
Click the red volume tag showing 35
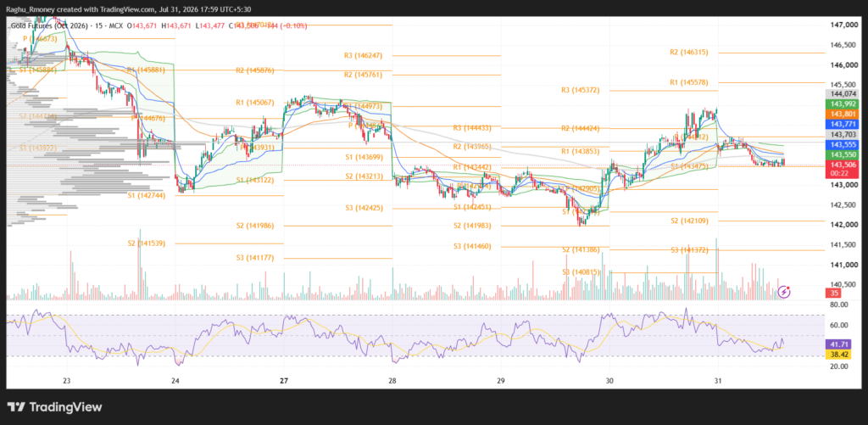832,294
